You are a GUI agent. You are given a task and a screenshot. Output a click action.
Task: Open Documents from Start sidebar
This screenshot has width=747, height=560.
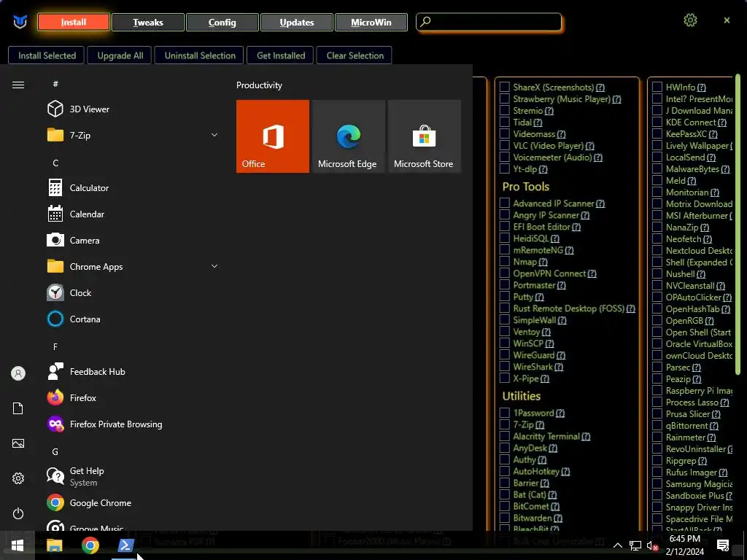point(18,408)
